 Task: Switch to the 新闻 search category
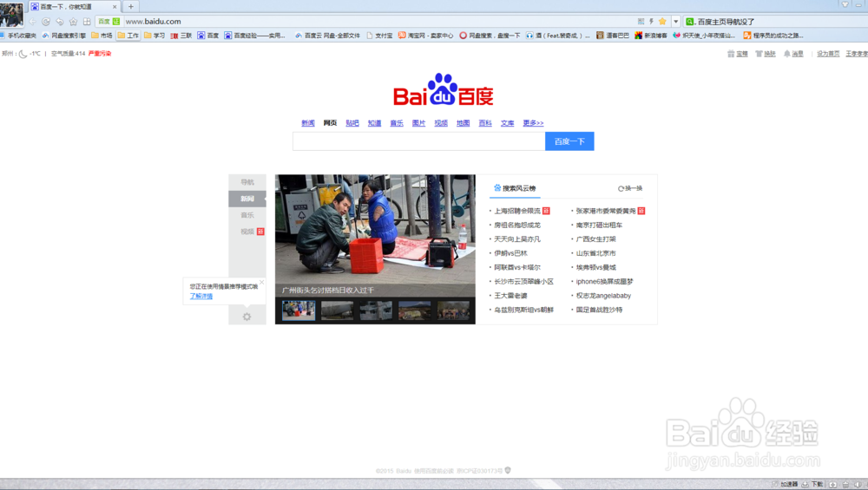(308, 123)
